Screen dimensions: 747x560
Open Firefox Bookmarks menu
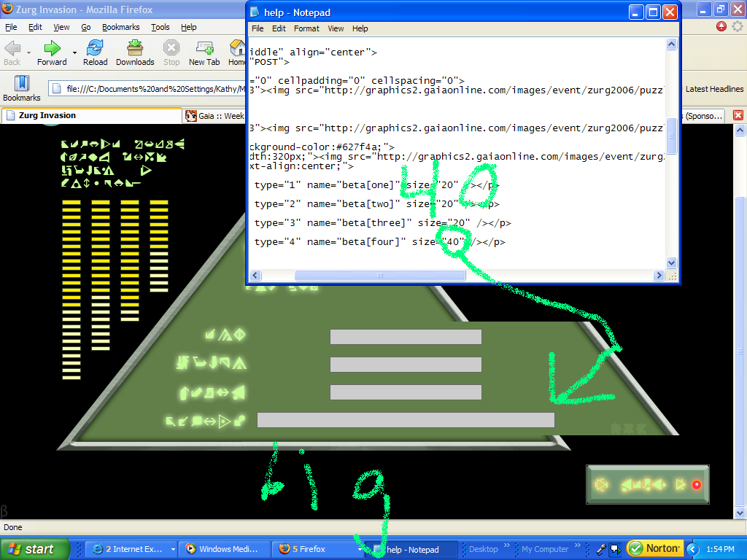click(x=120, y=27)
